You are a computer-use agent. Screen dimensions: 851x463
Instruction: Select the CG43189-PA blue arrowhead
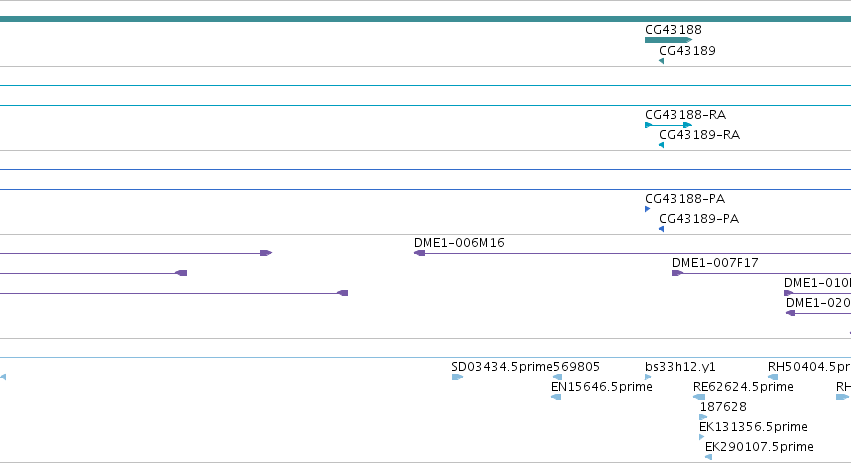click(x=662, y=229)
